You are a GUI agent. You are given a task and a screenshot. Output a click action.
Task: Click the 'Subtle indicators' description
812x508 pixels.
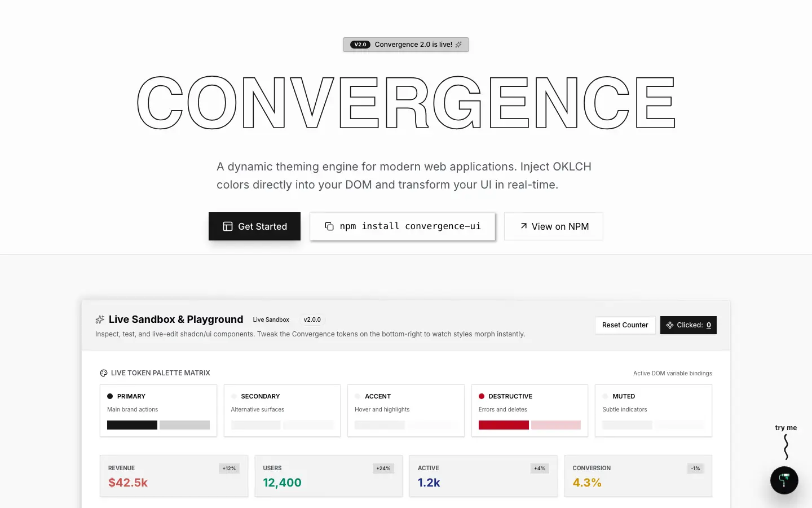625,409
